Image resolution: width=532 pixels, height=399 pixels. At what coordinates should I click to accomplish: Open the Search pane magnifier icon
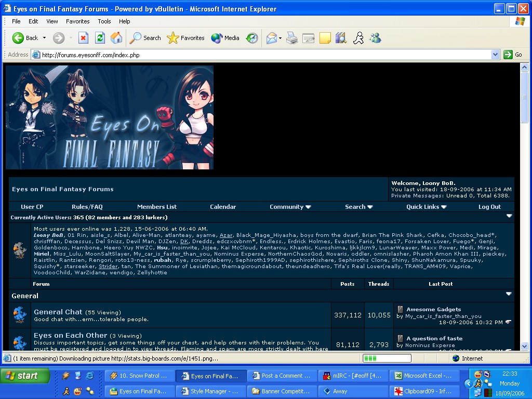click(136, 38)
